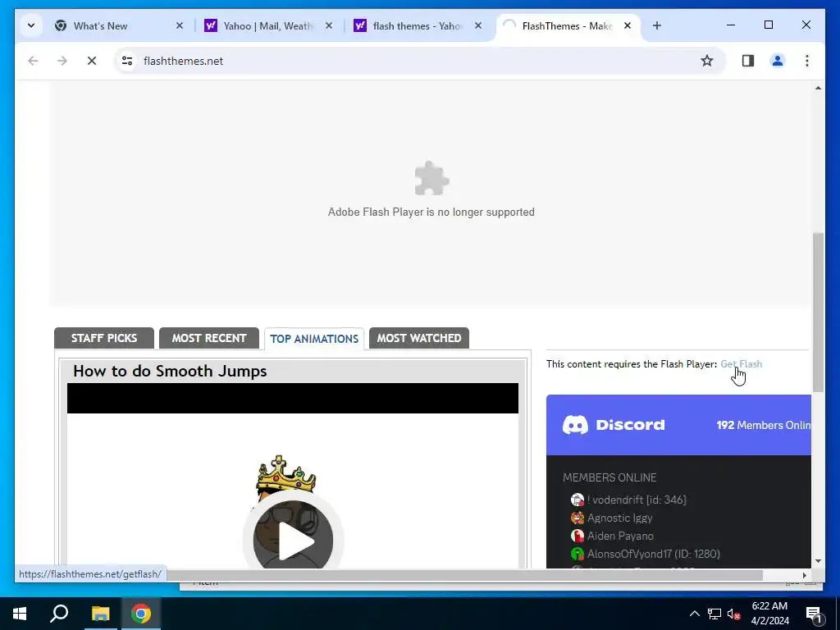This screenshot has width=840, height=630.
Task: Close the Yahoo Mail, Weather tab
Action: coord(329,25)
